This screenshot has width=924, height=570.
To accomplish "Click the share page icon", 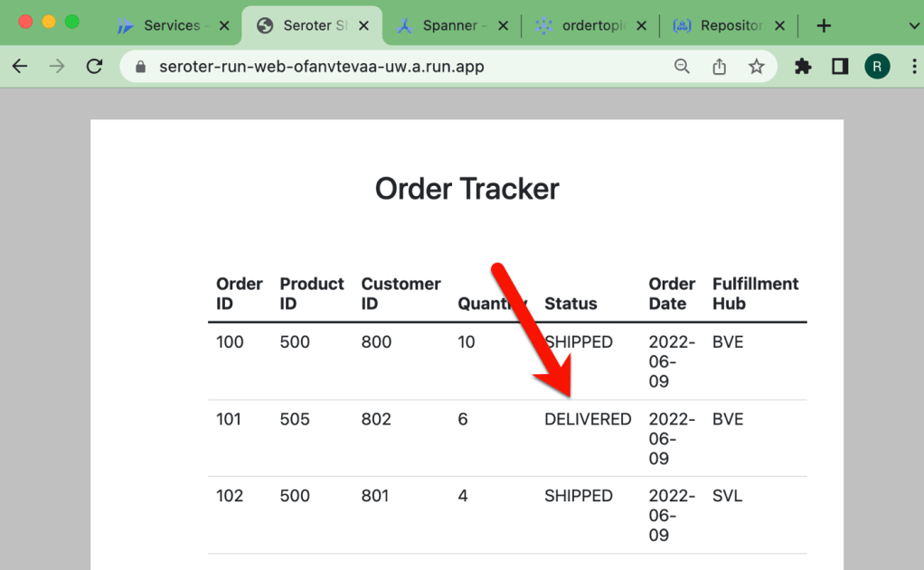I will [x=720, y=66].
